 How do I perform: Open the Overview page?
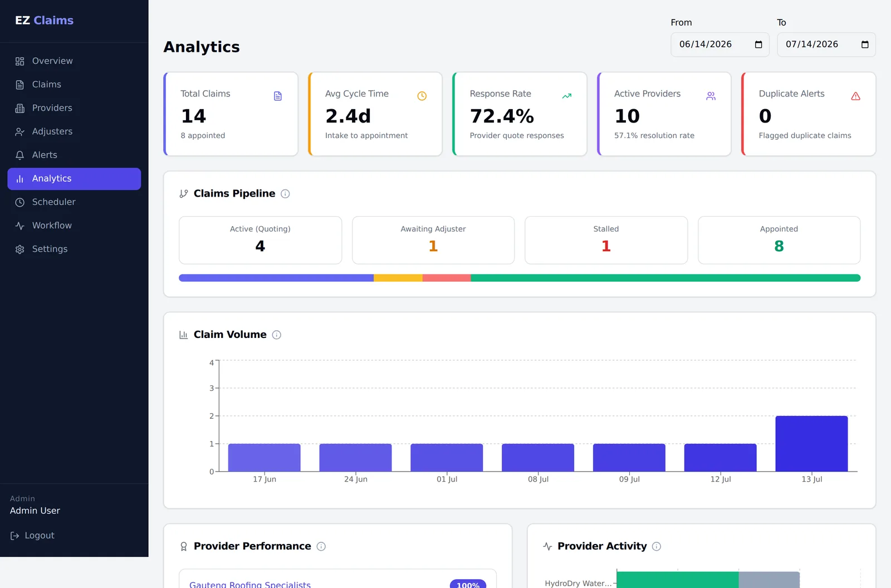tap(74, 61)
